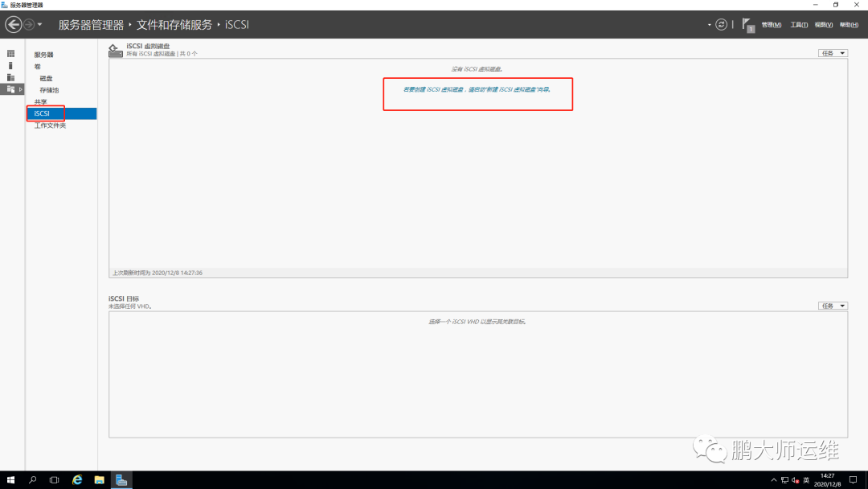Select 磁盘 under 卷
The image size is (868, 489).
[x=46, y=79]
